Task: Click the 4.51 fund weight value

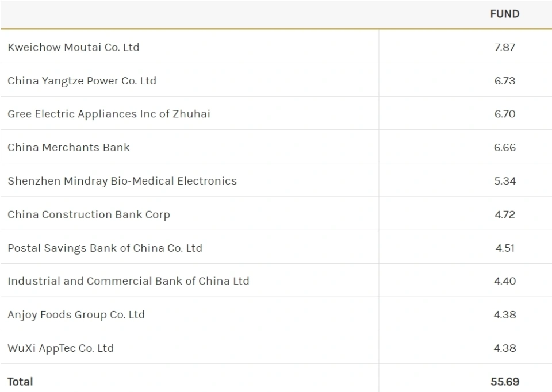Action: (x=505, y=248)
